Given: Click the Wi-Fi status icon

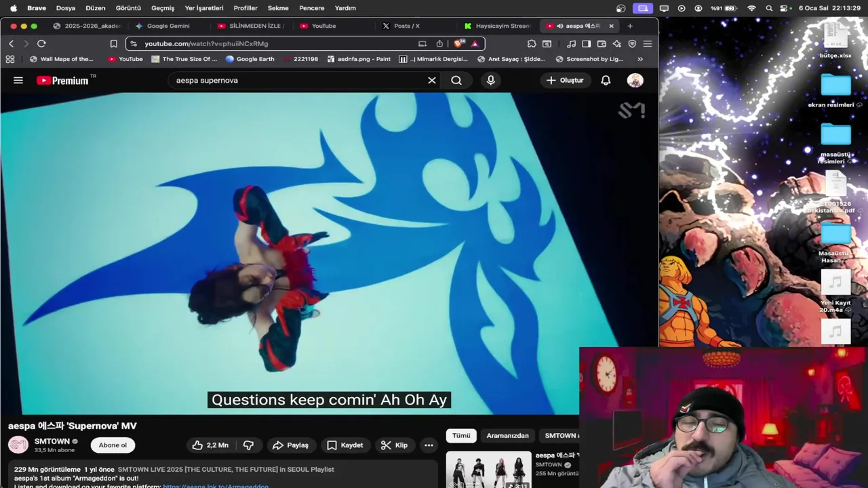Looking at the screenshot, I should [751, 8].
